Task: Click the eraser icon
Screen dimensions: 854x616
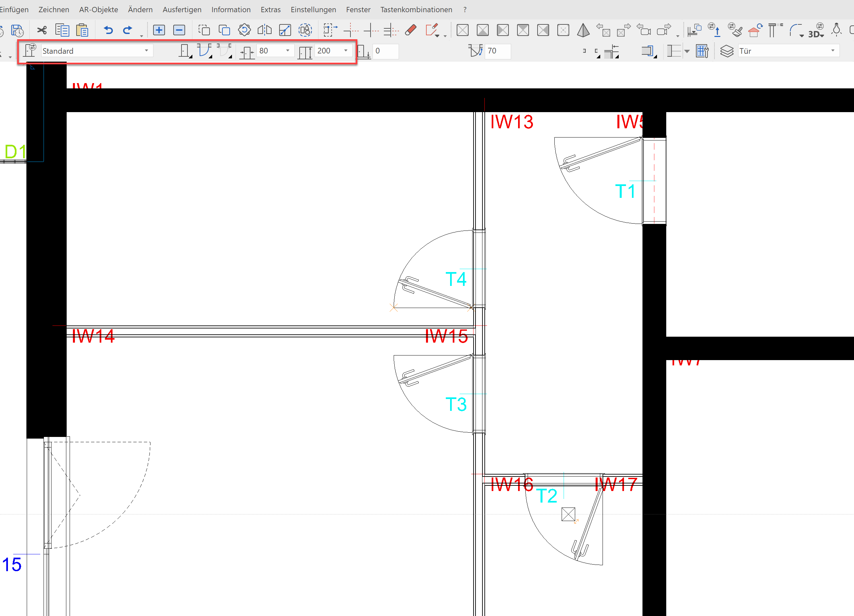Action: 411,30
